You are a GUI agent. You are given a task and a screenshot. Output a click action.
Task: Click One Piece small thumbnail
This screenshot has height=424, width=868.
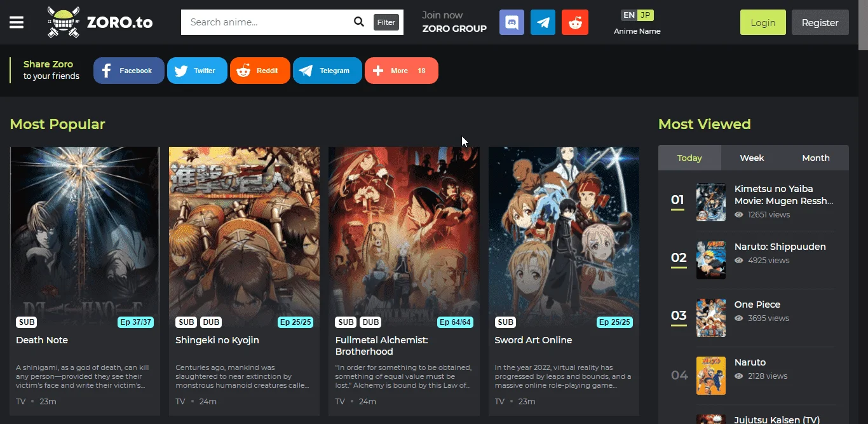(711, 318)
